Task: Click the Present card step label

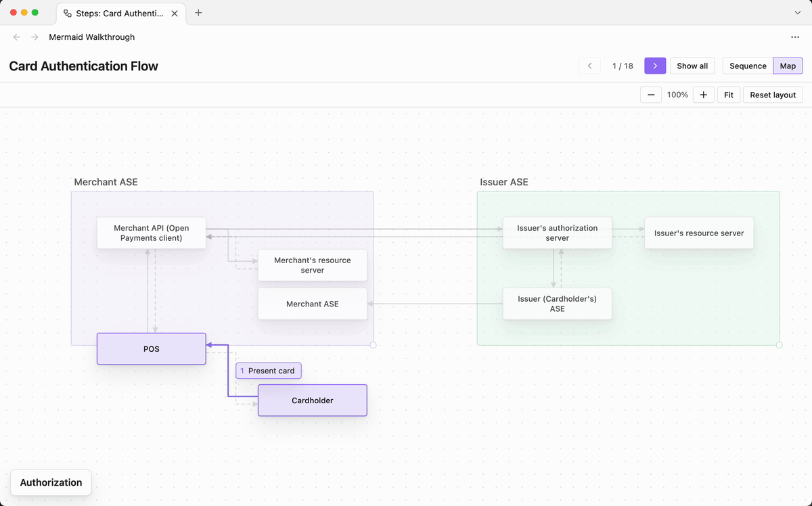Action: pos(269,371)
